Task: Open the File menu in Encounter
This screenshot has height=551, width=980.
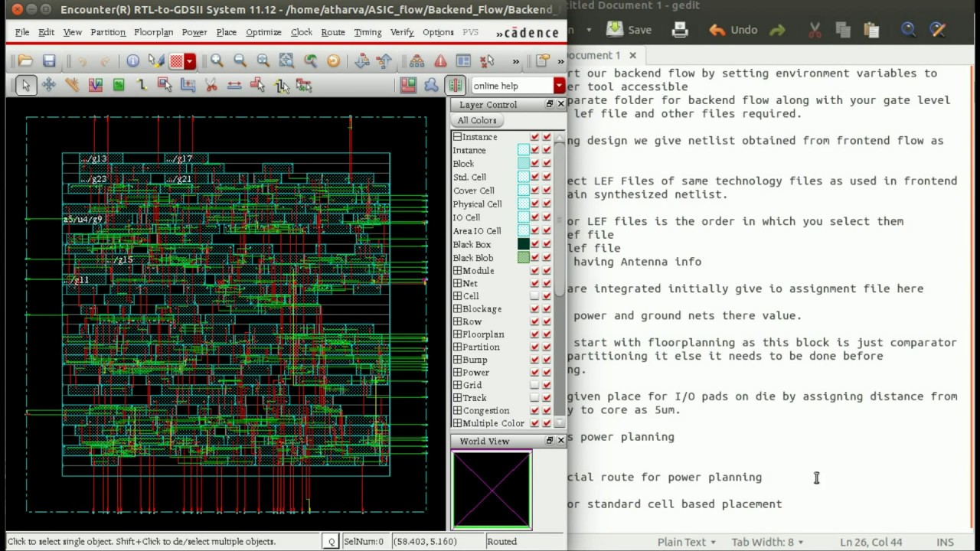Action: pos(22,32)
